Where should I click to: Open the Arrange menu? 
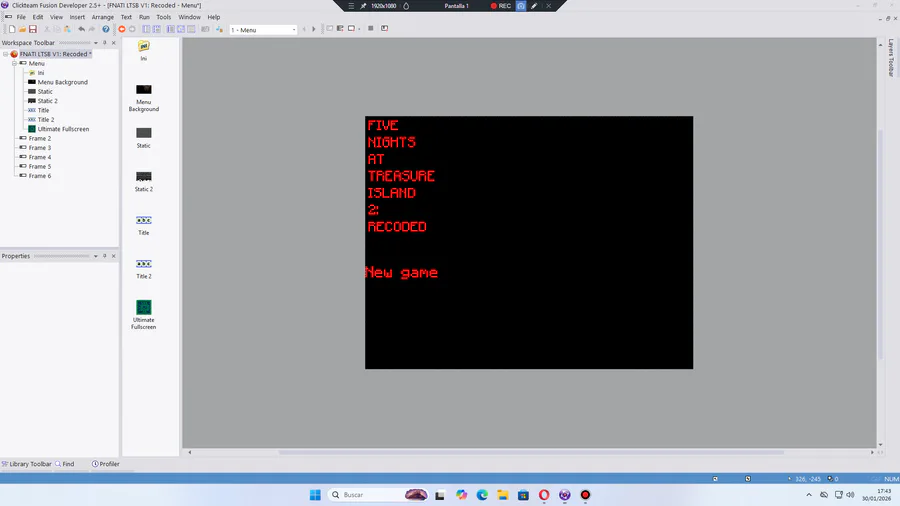point(103,17)
